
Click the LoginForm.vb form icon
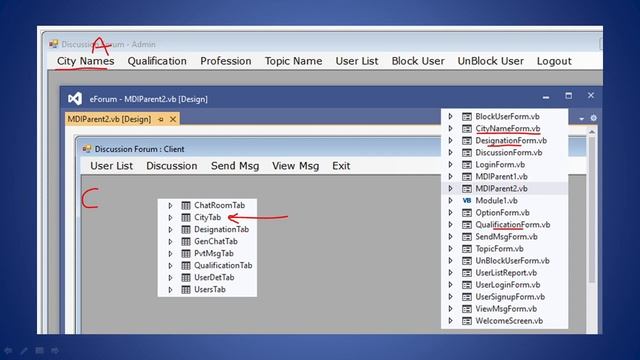(x=467, y=164)
